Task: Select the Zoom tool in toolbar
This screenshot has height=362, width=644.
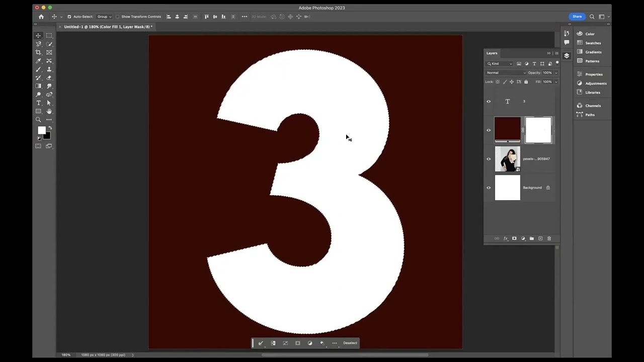Action: click(x=38, y=120)
